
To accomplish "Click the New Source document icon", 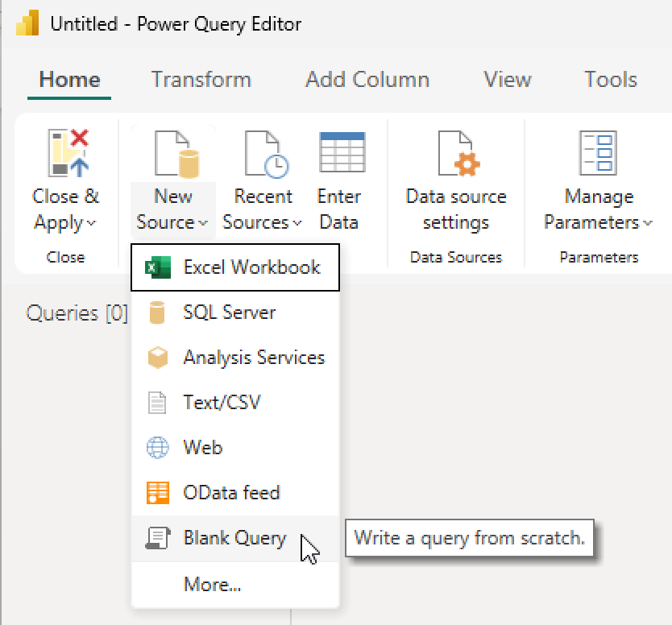I will (x=176, y=153).
